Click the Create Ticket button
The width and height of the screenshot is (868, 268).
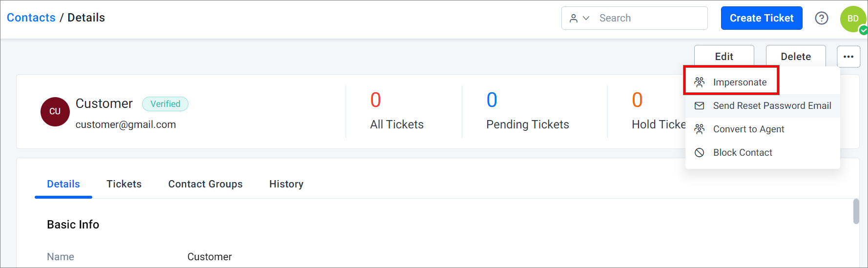(762, 18)
